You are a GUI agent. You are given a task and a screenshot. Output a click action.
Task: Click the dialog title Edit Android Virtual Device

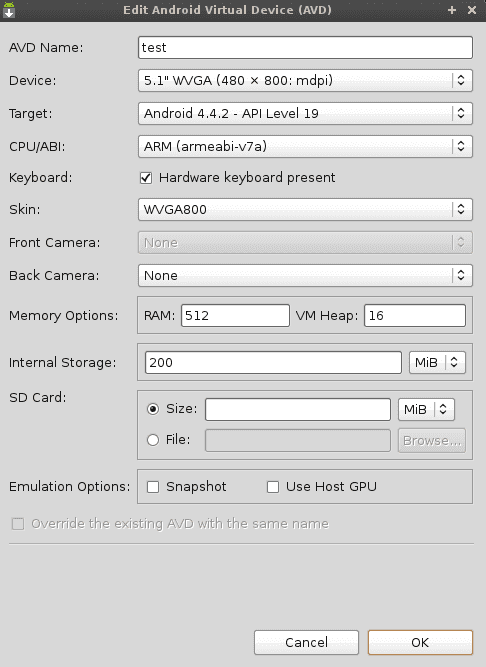pyautogui.click(x=227, y=10)
